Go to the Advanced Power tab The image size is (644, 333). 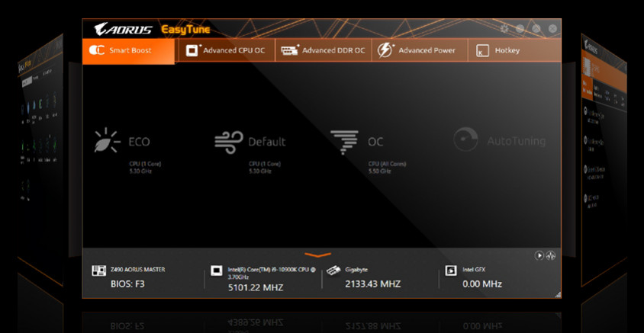(x=420, y=51)
